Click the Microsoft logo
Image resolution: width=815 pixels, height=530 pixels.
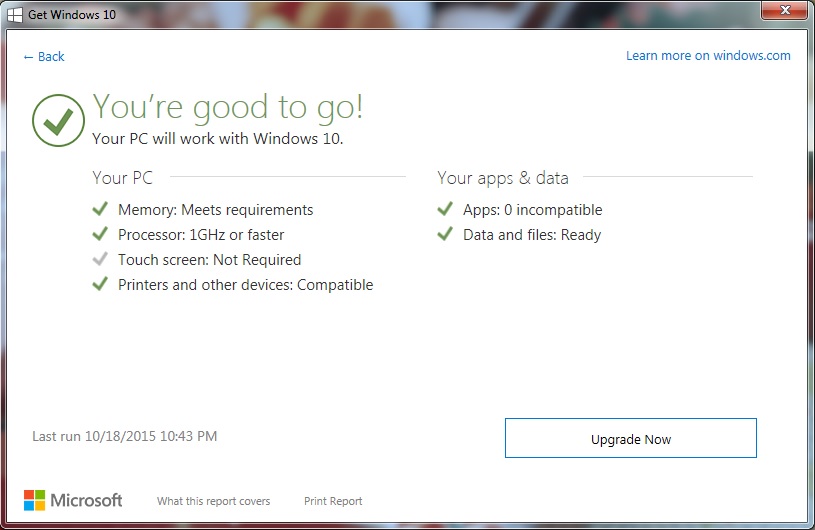(73, 500)
